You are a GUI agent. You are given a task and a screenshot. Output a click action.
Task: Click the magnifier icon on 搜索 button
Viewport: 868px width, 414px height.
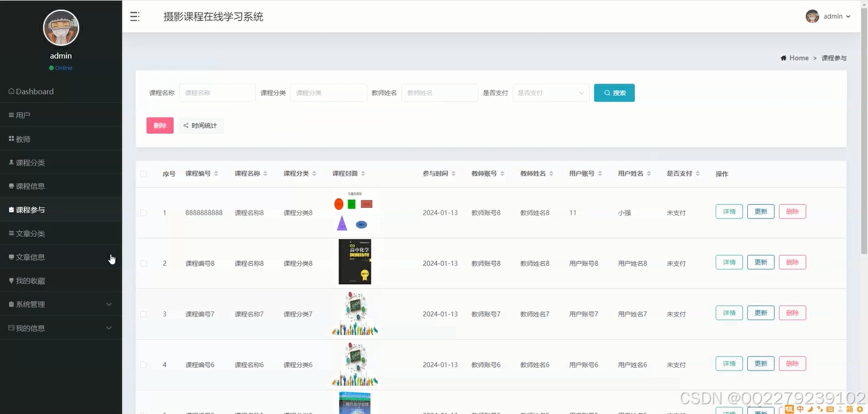(x=606, y=92)
